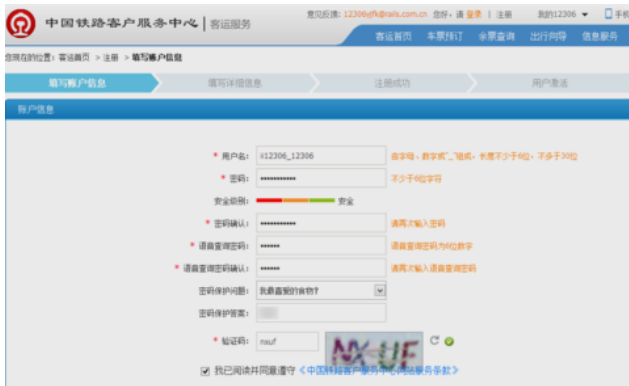Screen dimensions: 629x386
Task: Click the 密码 input field
Action: [321, 178]
